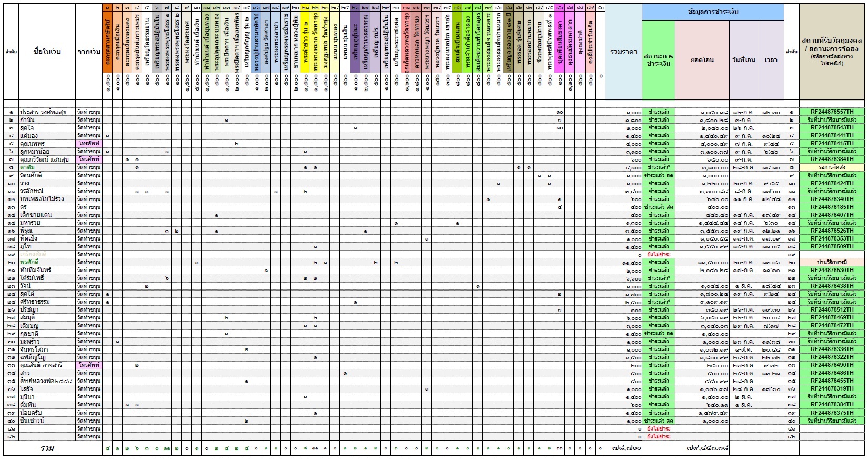
Task: Select the shipping status column header
Action: (832, 52)
